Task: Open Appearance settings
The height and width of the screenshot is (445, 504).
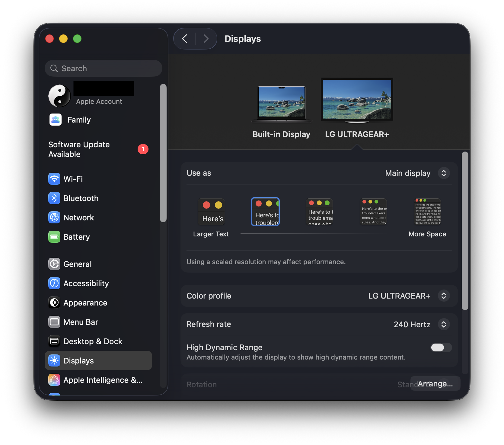Action: point(98,303)
